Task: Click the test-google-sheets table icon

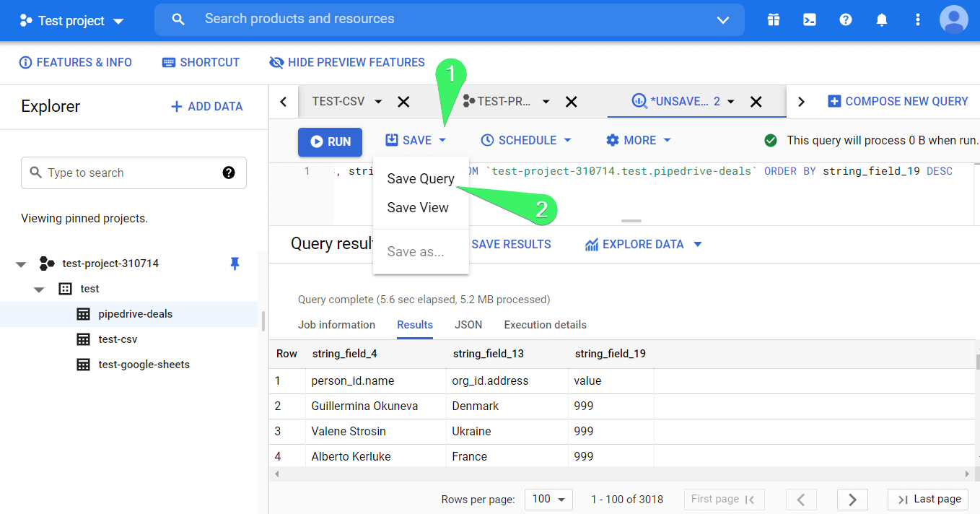Action: (84, 365)
